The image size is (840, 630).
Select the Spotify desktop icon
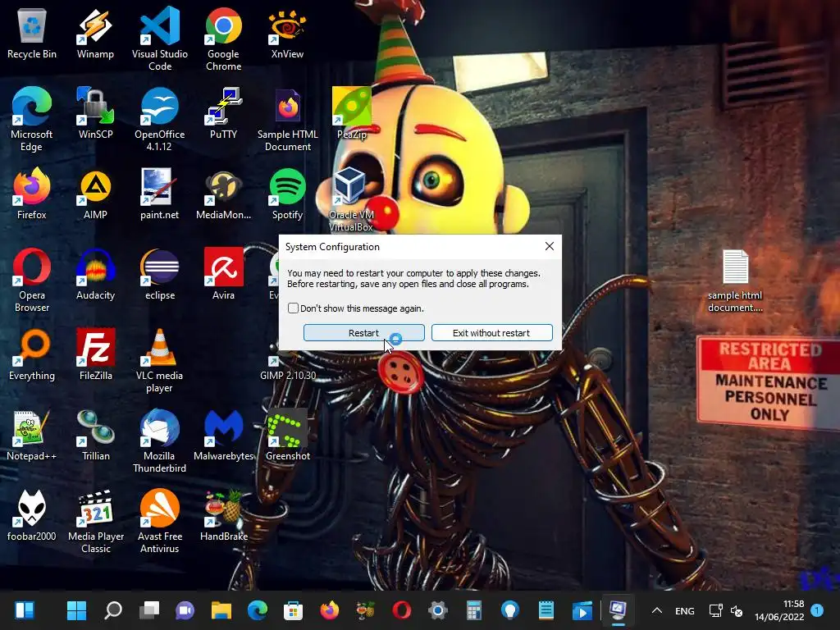[287, 194]
